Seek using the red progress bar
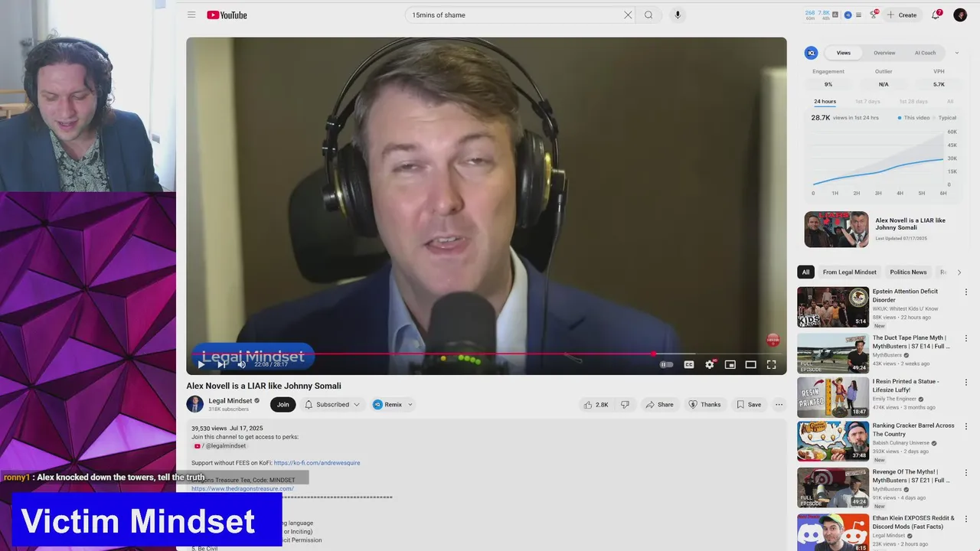This screenshot has width=980, height=551. [486, 354]
